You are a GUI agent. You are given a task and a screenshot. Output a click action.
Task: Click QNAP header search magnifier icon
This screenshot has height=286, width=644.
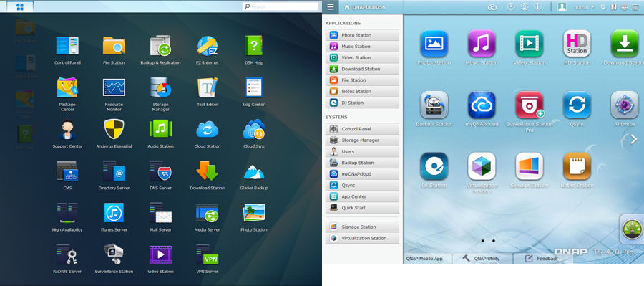tap(603, 7)
